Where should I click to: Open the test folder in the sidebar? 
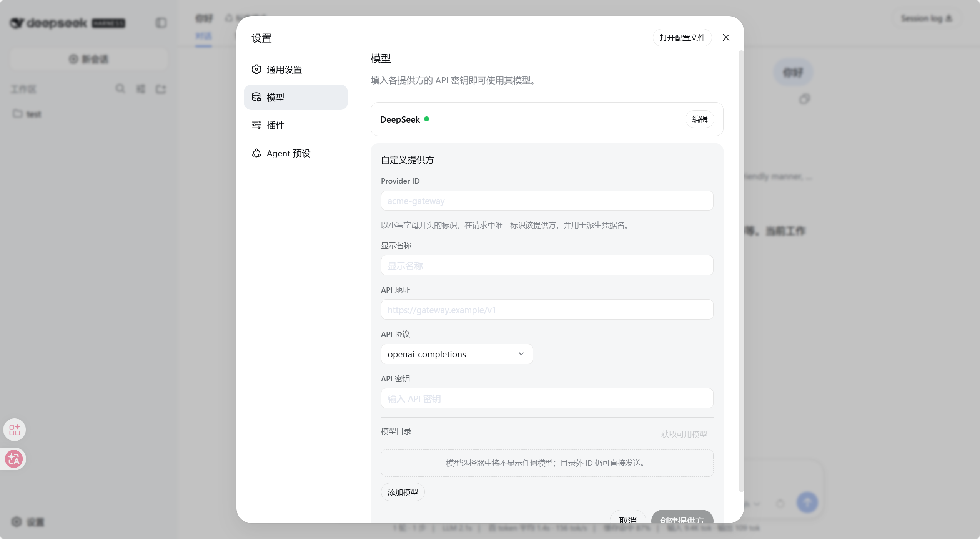pos(27,114)
